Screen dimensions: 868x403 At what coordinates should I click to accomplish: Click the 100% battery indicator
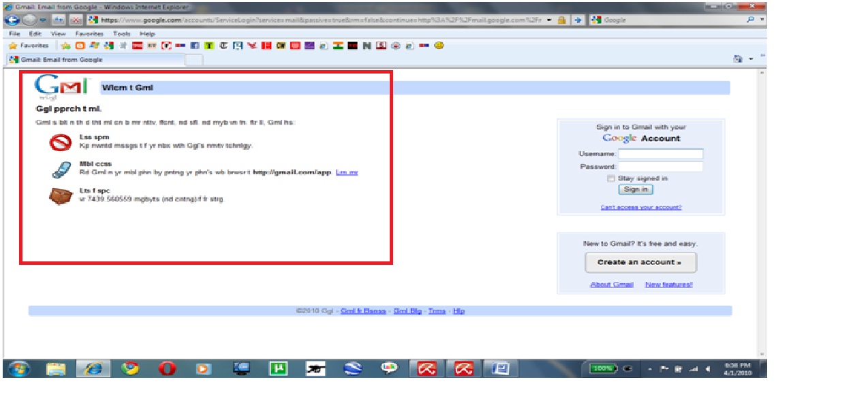tap(602, 368)
